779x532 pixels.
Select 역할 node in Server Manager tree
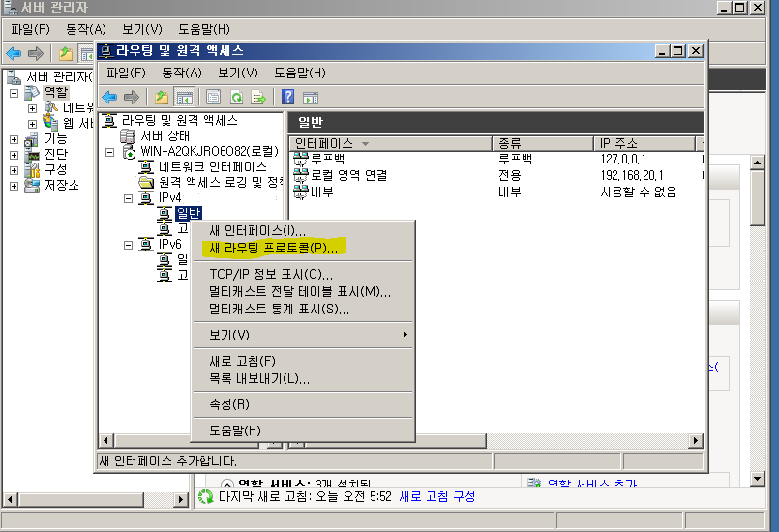(x=56, y=93)
